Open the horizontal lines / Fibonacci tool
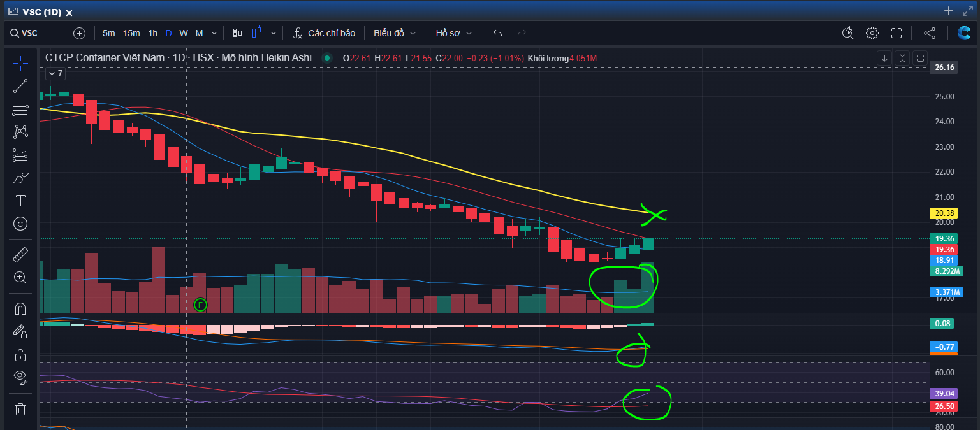The height and width of the screenshot is (430, 980). [20, 109]
